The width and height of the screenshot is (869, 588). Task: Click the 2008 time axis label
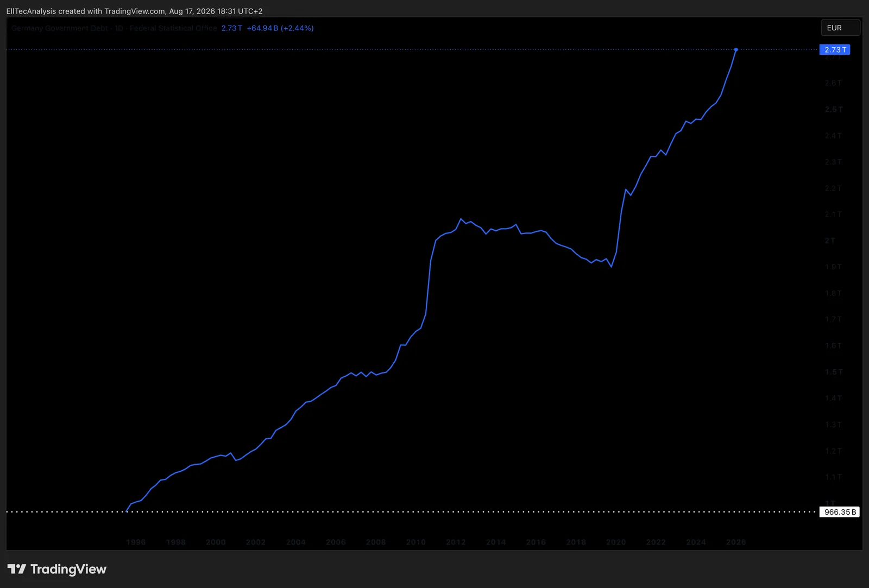point(376,542)
